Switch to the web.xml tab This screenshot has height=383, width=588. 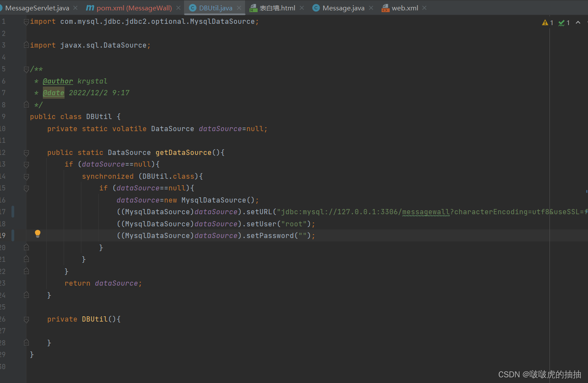[x=405, y=8]
